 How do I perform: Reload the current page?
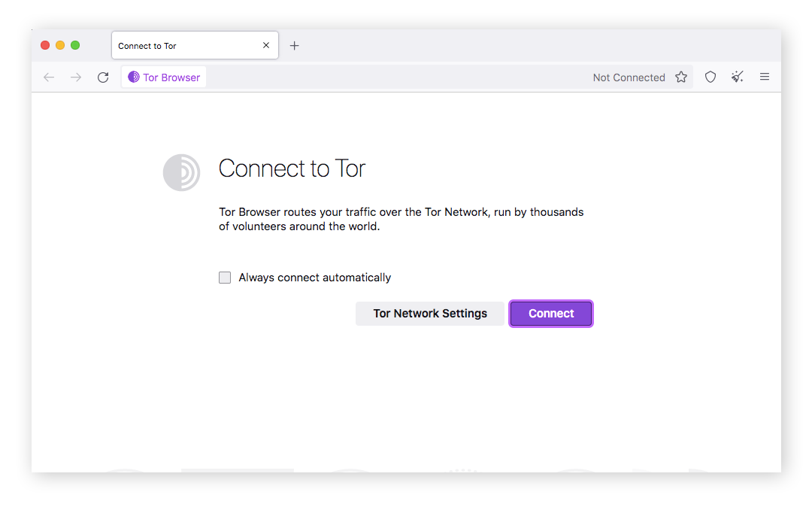click(x=103, y=77)
